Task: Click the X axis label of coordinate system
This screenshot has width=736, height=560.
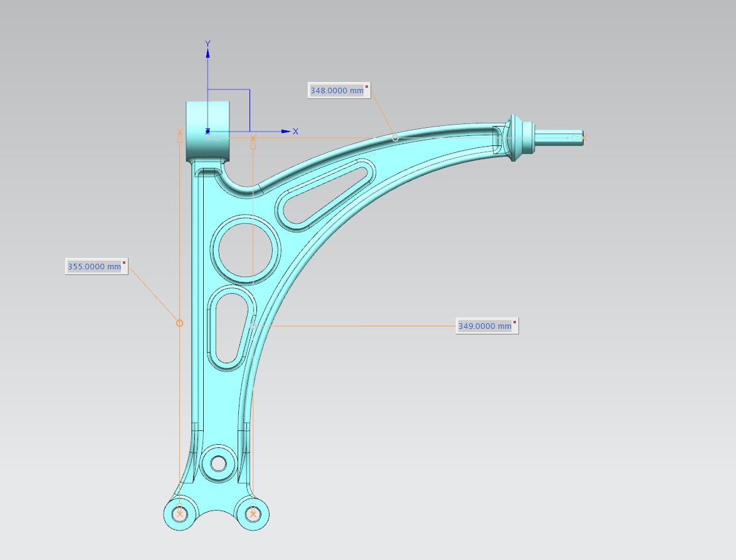Action: 295,132
